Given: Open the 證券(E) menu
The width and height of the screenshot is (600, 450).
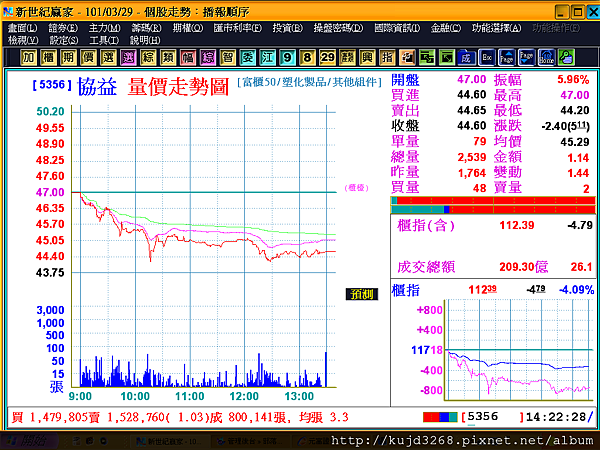Looking at the screenshot, I should (x=63, y=28).
